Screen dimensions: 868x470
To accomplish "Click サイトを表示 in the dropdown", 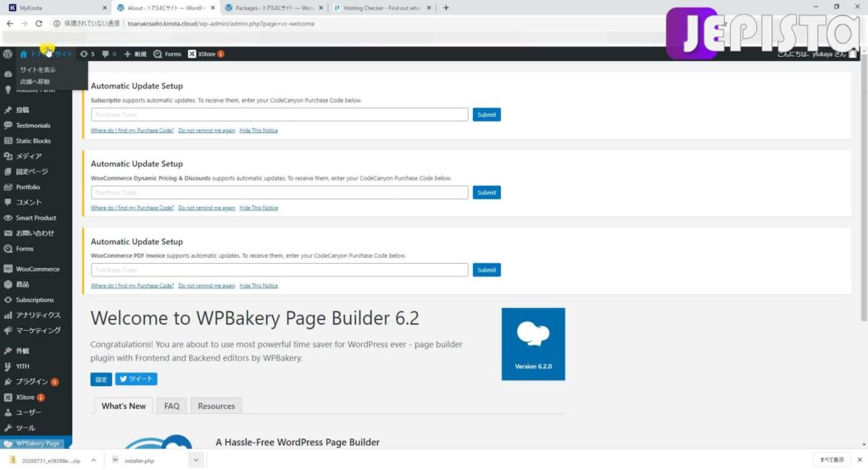I will (37, 70).
